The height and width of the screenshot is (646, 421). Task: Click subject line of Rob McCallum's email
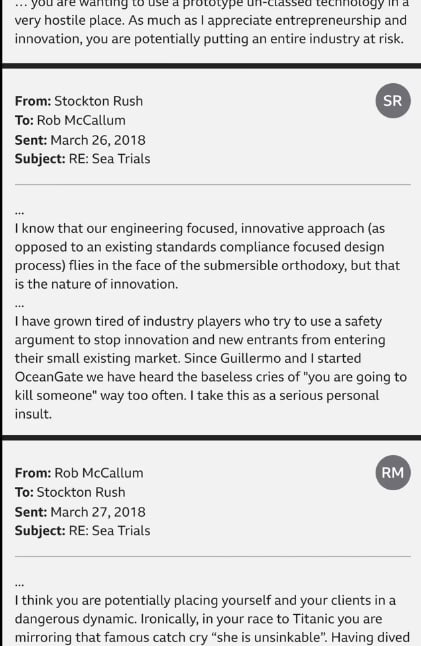tap(82, 530)
